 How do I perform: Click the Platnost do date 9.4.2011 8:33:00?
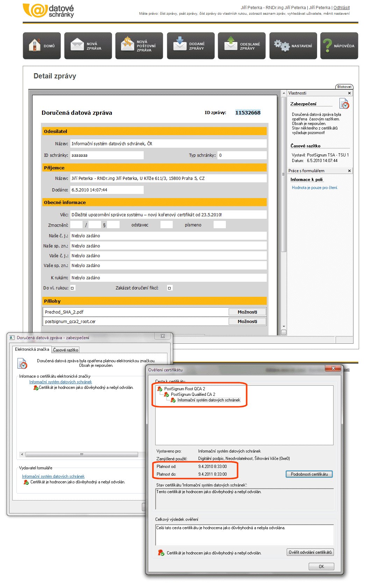[x=213, y=474]
